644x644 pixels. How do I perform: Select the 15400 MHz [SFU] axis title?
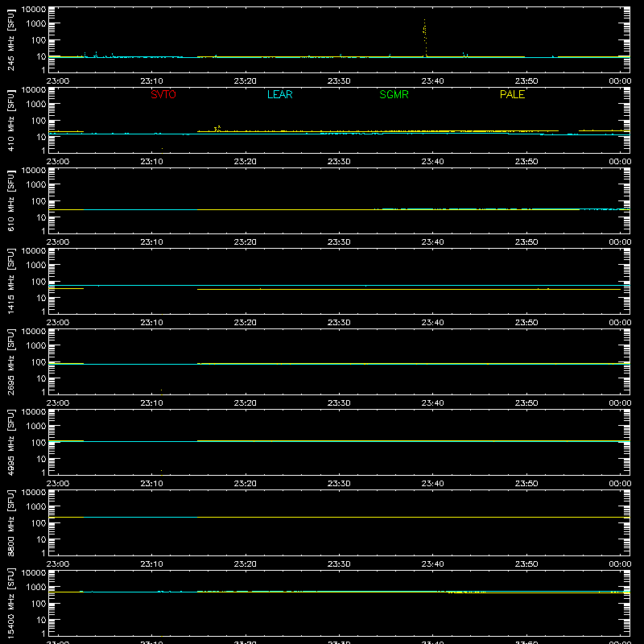(10, 603)
